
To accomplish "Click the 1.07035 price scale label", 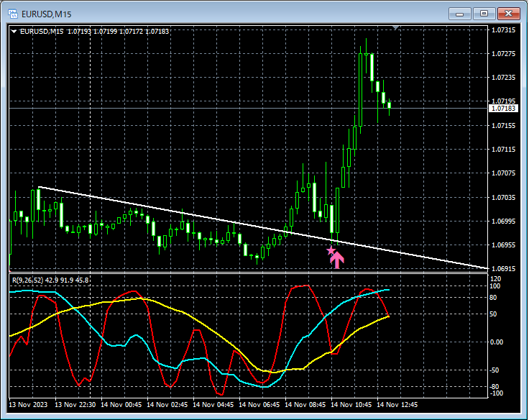I will click(504, 197).
